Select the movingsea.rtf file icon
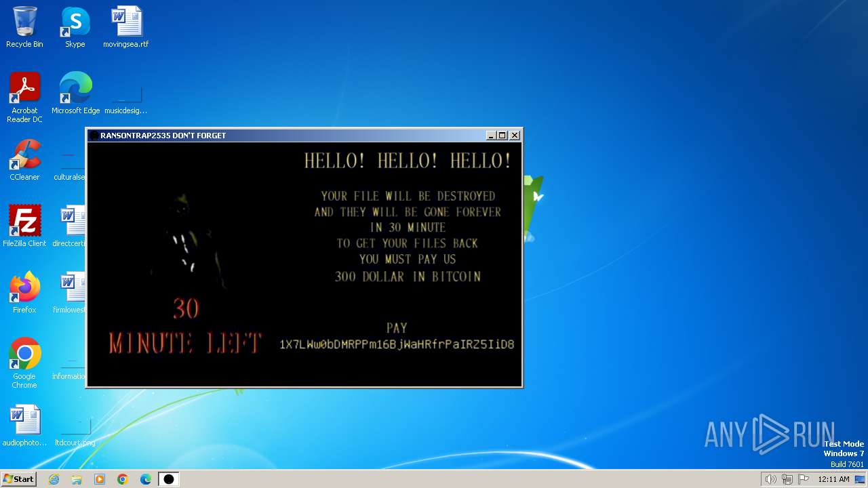868x488 pixels. 126,27
